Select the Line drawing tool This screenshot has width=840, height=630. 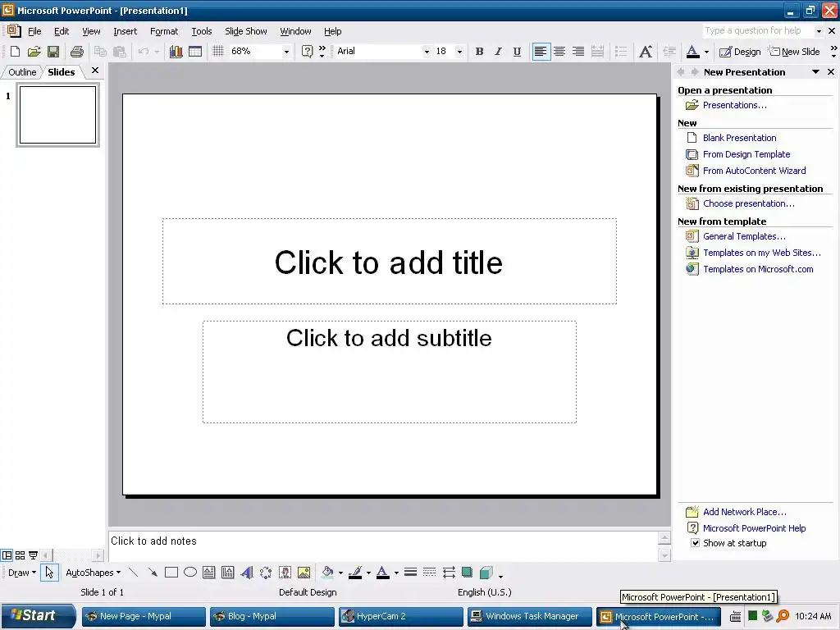pos(134,573)
